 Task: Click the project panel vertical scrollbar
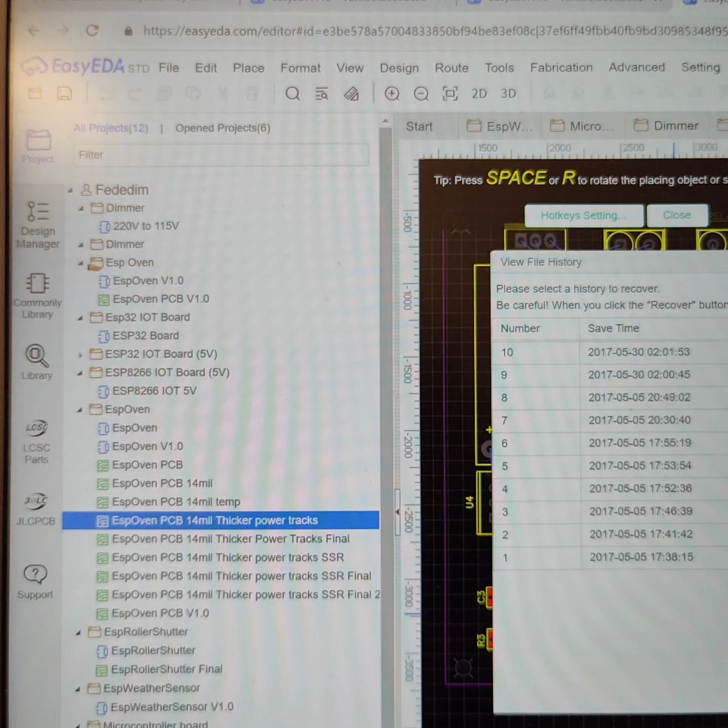coord(385,425)
